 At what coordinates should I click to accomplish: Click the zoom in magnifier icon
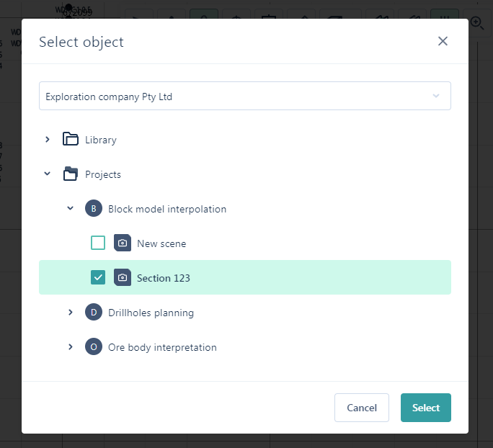coord(476,22)
